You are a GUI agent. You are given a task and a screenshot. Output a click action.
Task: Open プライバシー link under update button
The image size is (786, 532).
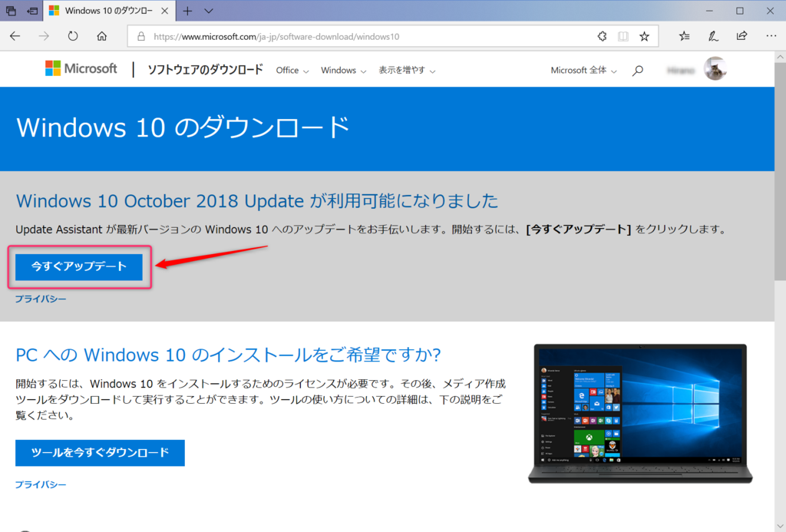41,299
